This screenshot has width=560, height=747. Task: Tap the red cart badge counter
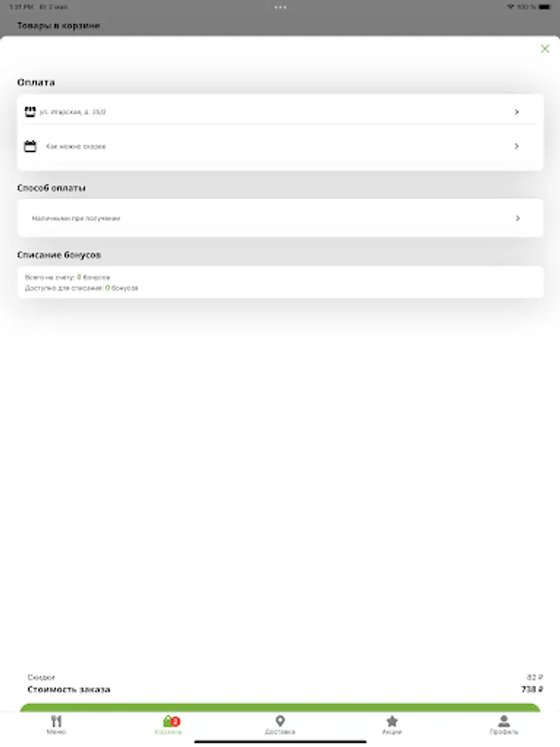point(175,721)
